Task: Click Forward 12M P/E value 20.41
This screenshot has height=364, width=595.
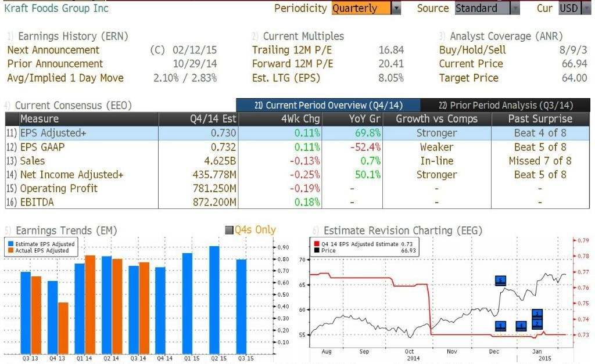Action: pos(391,64)
